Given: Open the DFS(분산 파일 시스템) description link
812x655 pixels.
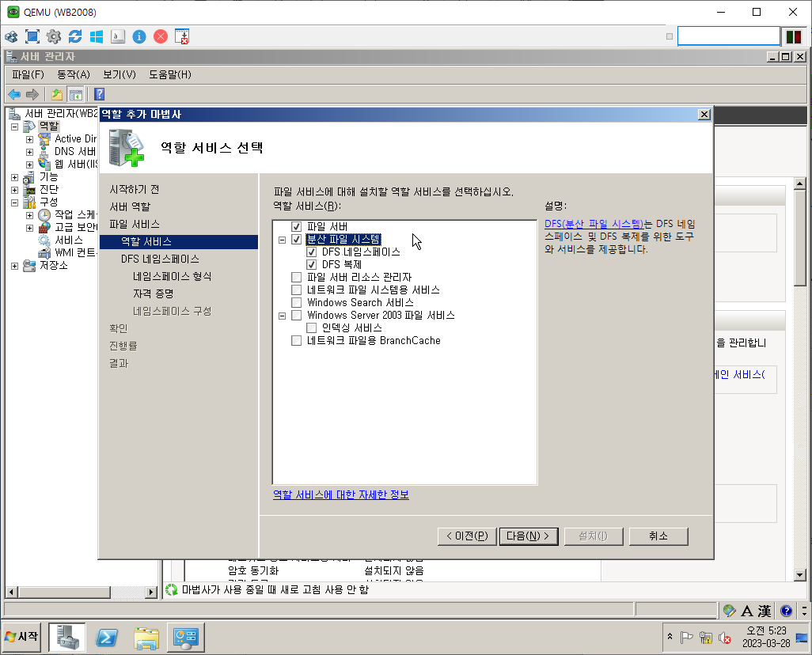Looking at the screenshot, I should [x=594, y=224].
